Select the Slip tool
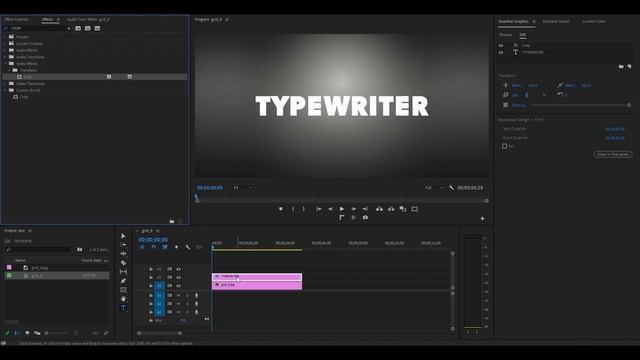Image resolution: width=640 pixels, height=360 pixels. click(x=123, y=272)
